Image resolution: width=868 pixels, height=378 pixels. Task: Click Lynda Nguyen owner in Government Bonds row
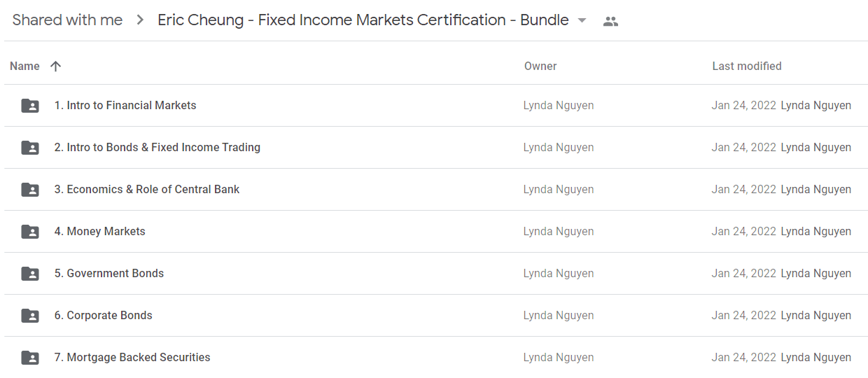point(559,273)
